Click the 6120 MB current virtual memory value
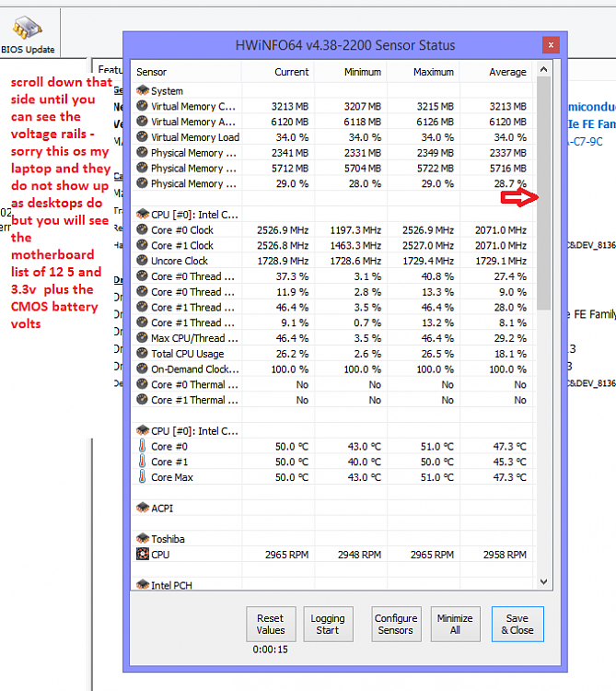 [290, 122]
